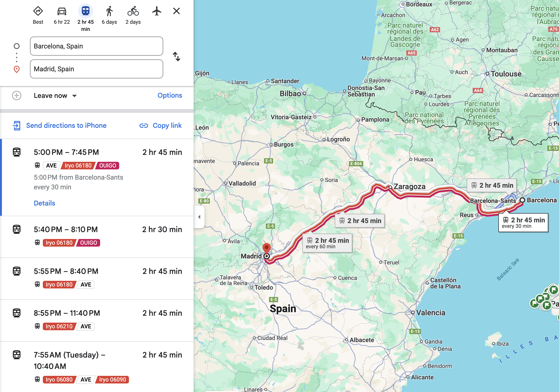The width and height of the screenshot is (559, 392).
Task: Select the Best travel mode icon
Action: coord(38,11)
